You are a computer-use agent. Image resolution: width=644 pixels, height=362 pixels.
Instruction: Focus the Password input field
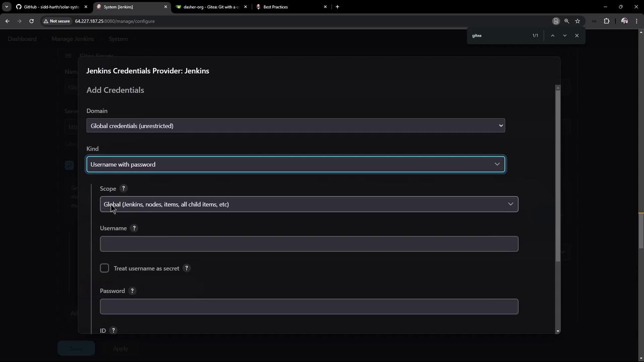tap(309, 307)
